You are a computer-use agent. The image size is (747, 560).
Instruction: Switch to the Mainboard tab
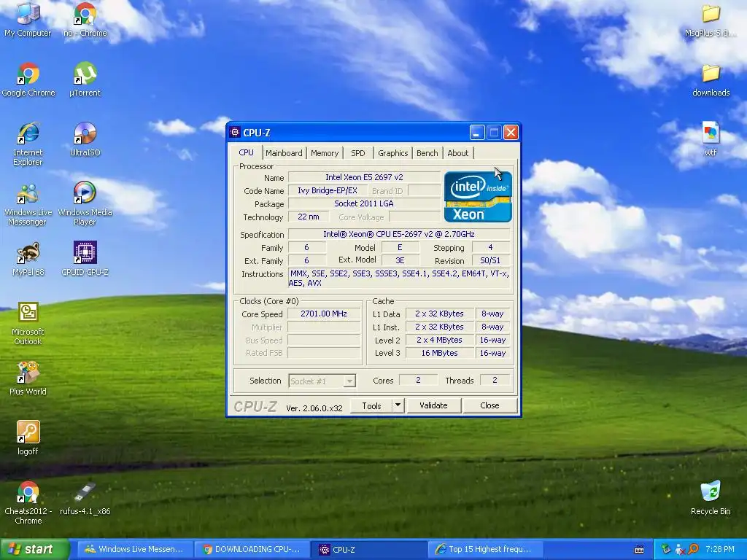[x=284, y=153]
